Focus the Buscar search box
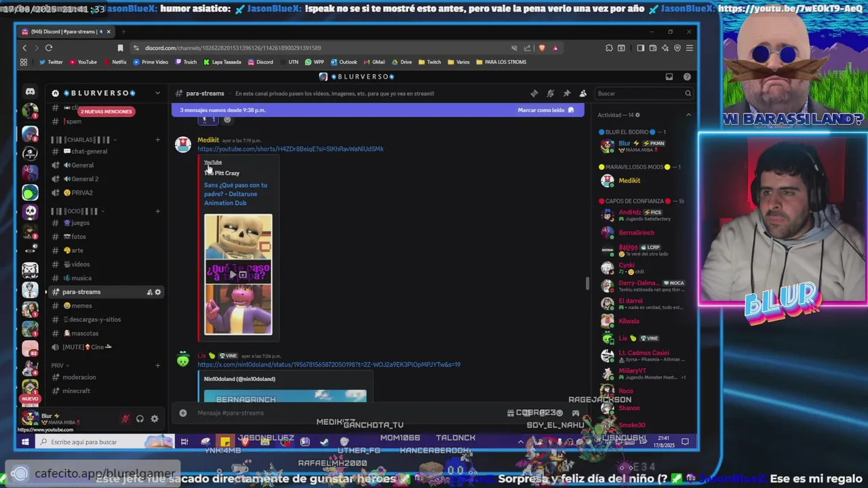 tap(643, 94)
